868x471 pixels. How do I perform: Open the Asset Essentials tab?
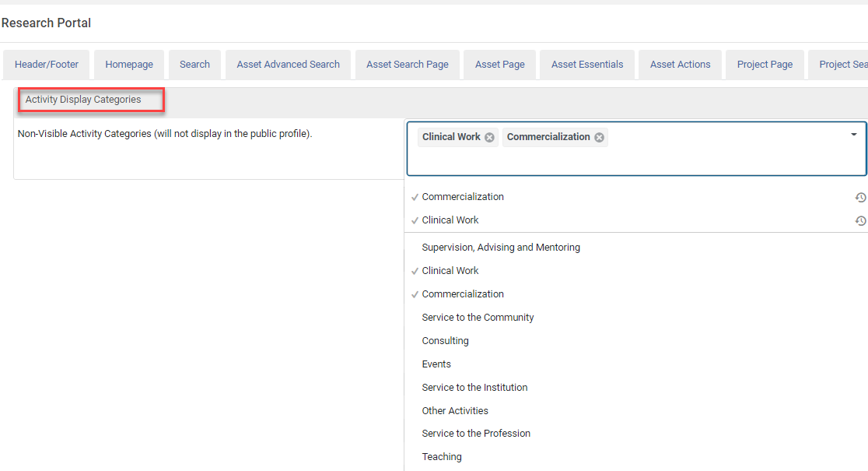(x=587, y=65)
